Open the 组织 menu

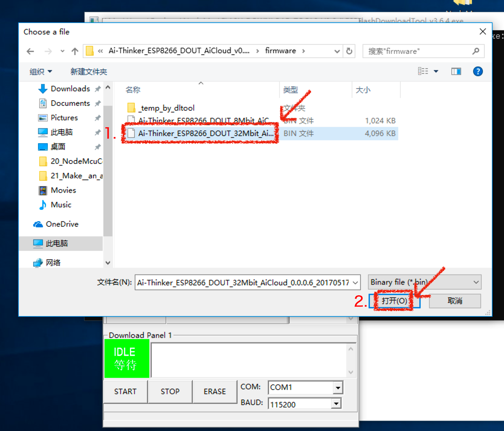(40, 72)
